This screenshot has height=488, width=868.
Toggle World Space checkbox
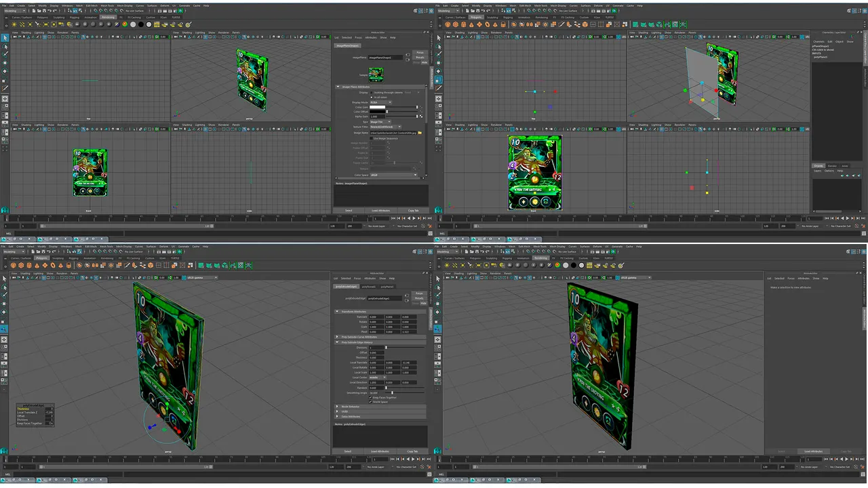[x=370, y=402]
